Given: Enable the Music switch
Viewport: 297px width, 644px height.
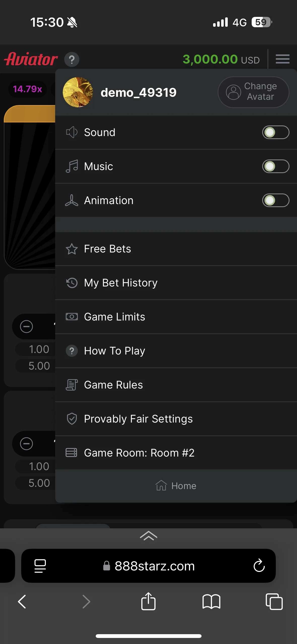Looking at the screenshot, I should pos(276,166).
